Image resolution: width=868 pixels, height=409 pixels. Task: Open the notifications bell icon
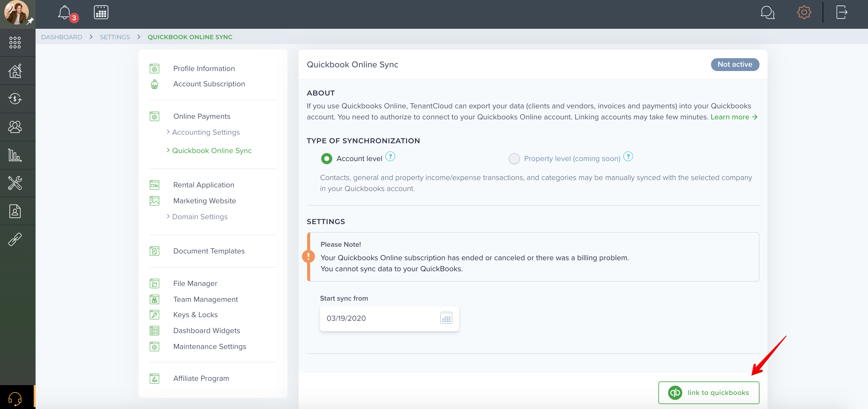65,13
